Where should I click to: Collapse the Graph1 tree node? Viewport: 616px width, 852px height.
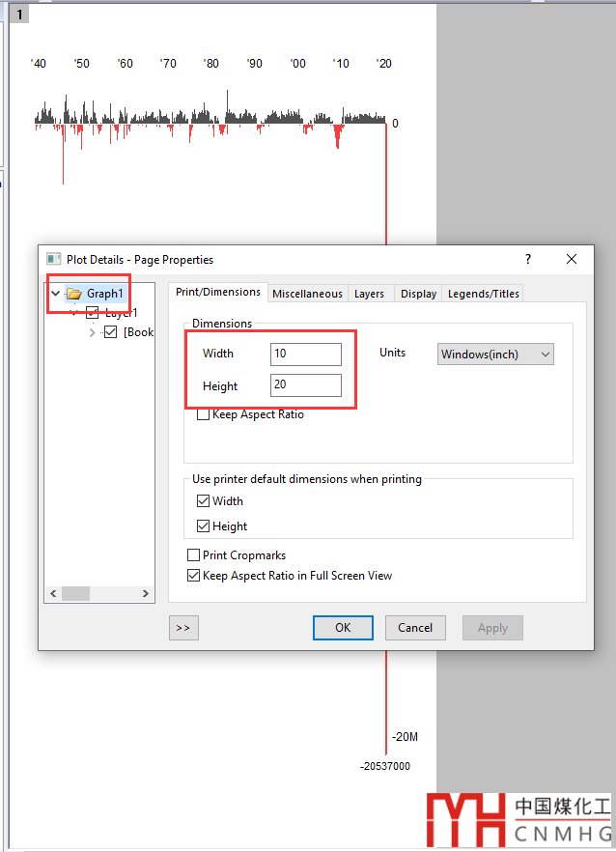point(55,294)
